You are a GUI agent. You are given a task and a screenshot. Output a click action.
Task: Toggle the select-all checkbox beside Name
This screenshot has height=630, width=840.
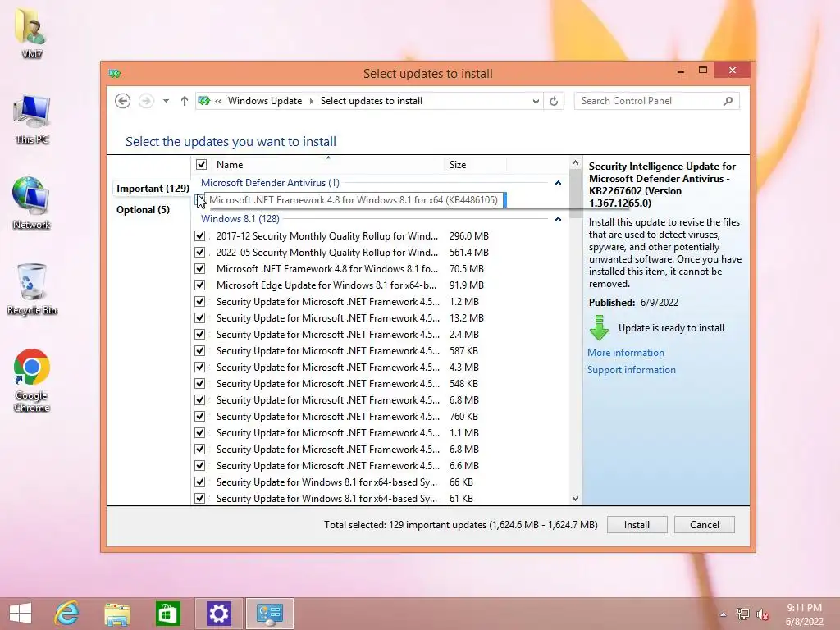click(202, 164)
